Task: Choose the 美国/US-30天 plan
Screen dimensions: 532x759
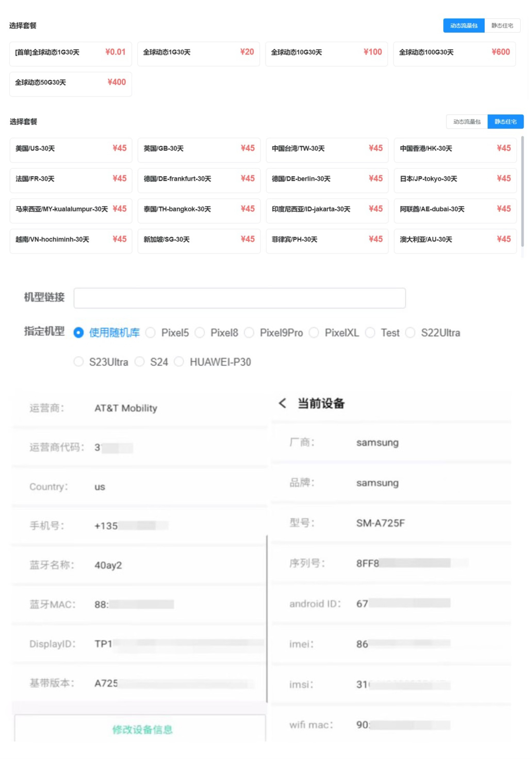Action: tap(71, 150)
